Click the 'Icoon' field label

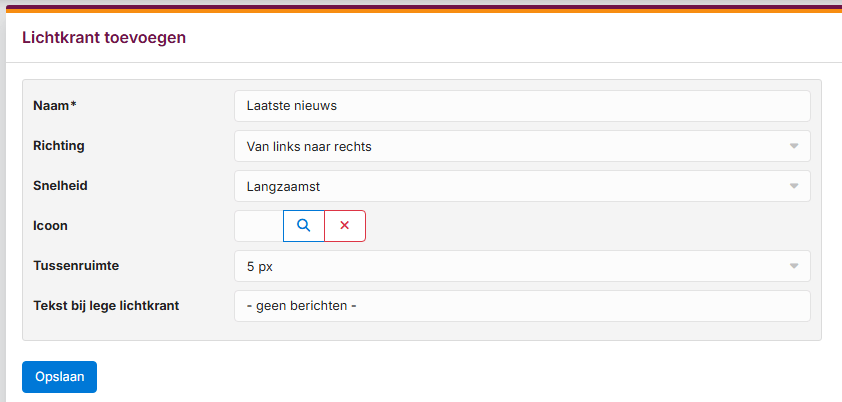coord(51,226)
